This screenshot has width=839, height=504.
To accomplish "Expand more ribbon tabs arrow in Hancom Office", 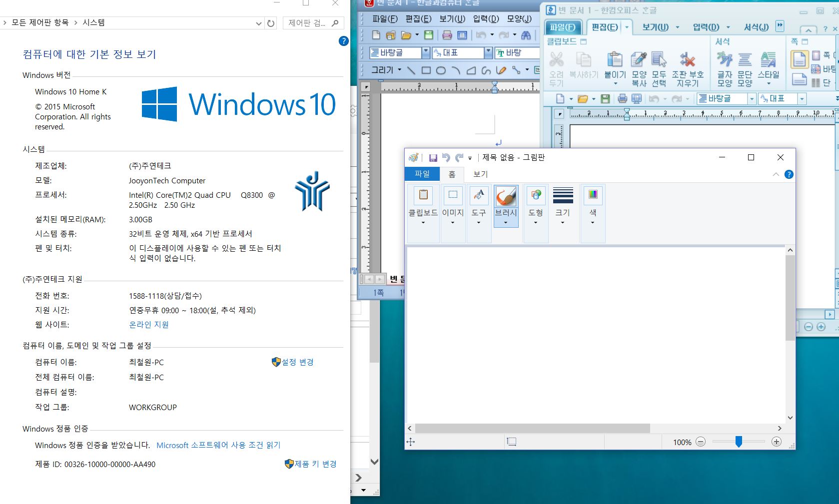I will tap(780, 26).
